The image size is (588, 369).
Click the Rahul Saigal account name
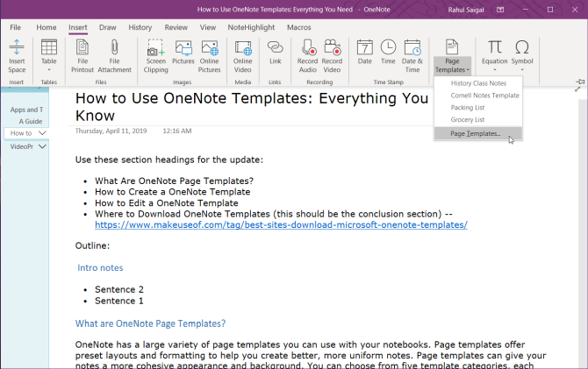(x=466, y=10)
